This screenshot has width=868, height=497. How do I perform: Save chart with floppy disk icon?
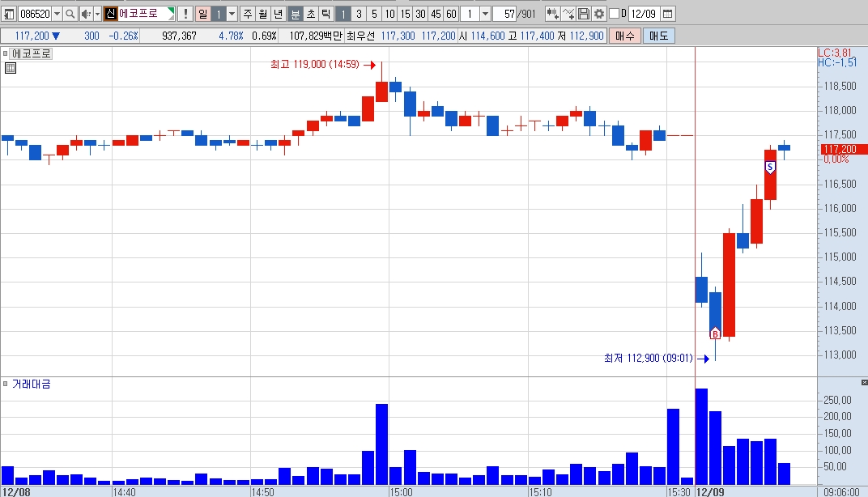point(584,14)
